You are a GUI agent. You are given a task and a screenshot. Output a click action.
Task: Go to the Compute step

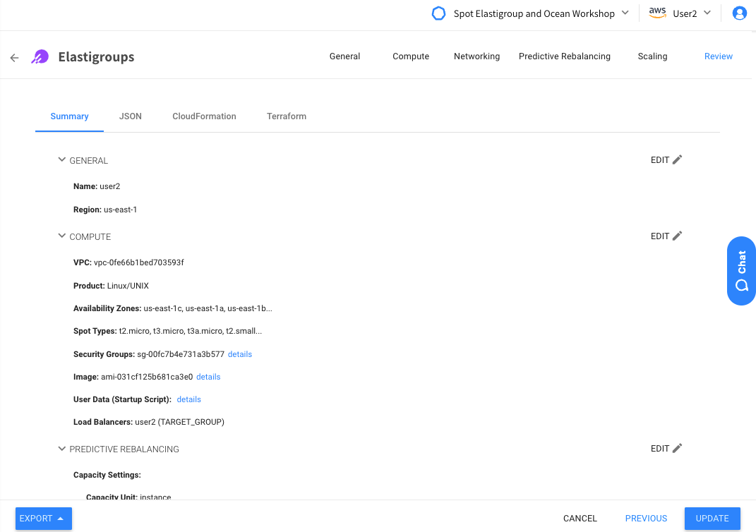click(411, 56)
